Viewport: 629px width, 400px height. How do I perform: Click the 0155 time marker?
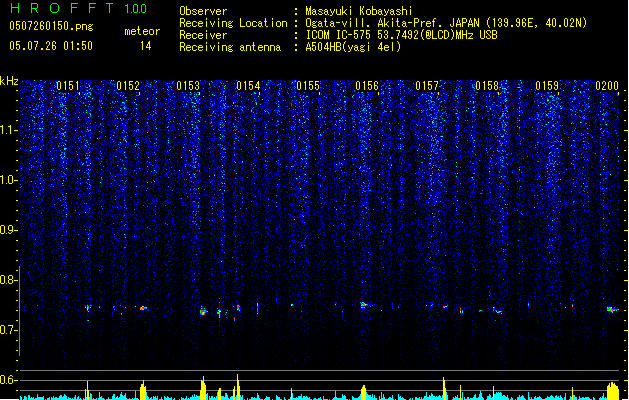click(x=308, y=86)
